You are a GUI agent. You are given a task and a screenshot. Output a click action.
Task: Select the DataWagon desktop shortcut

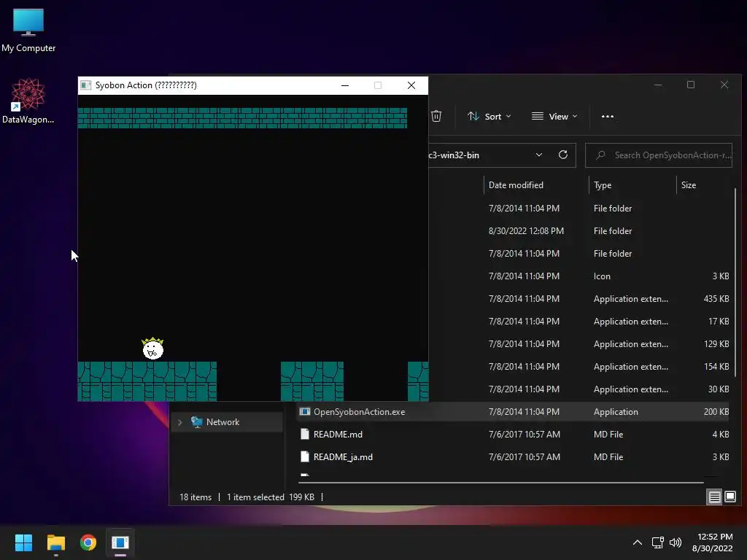pos(28,101)
